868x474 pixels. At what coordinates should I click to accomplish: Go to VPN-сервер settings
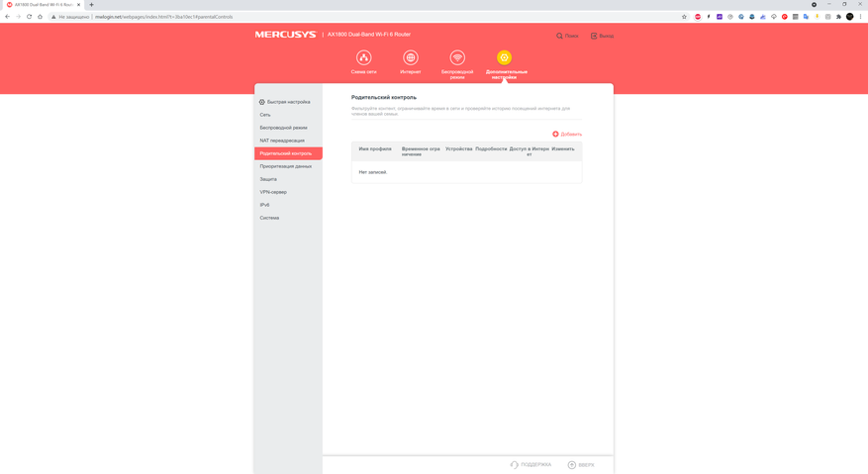click(x=273, y=192)
